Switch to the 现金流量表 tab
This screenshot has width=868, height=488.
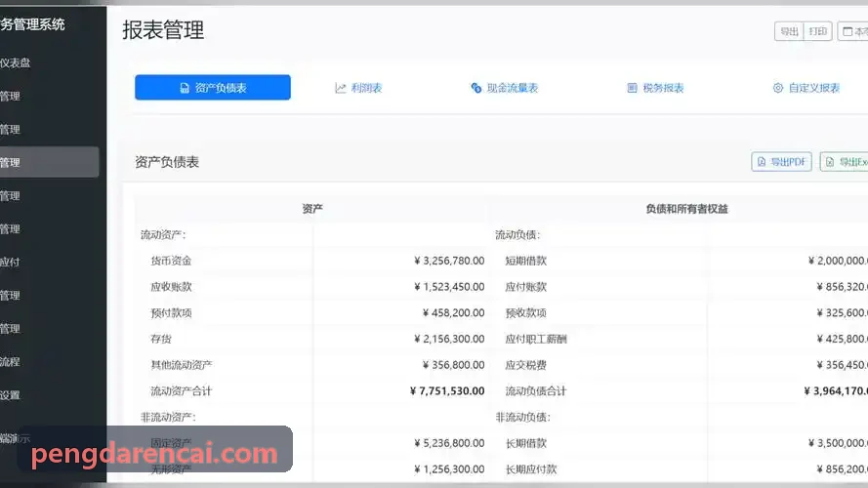tap(505, 88)
